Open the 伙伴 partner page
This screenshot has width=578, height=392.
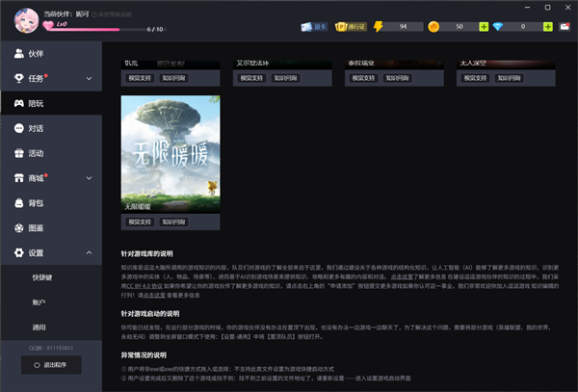pos(37,53)
